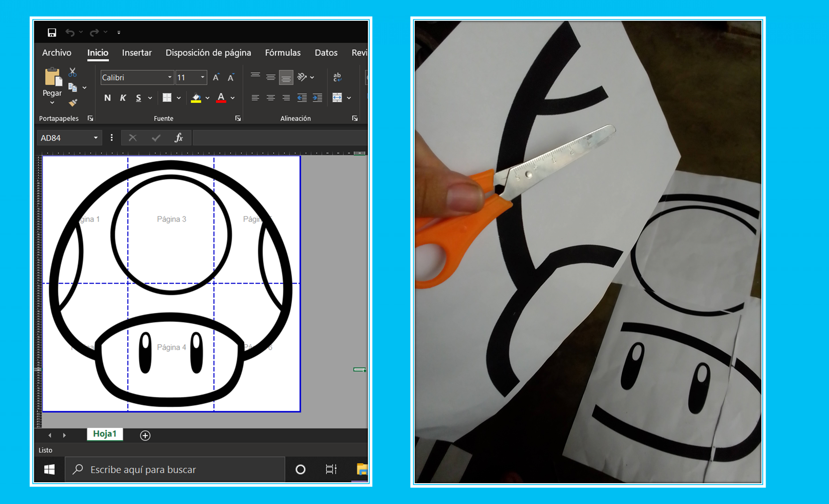The height and width of the screenshot is (504, 829).
Task: Expand the borders dropdown arrow
Action: point(179,98)
